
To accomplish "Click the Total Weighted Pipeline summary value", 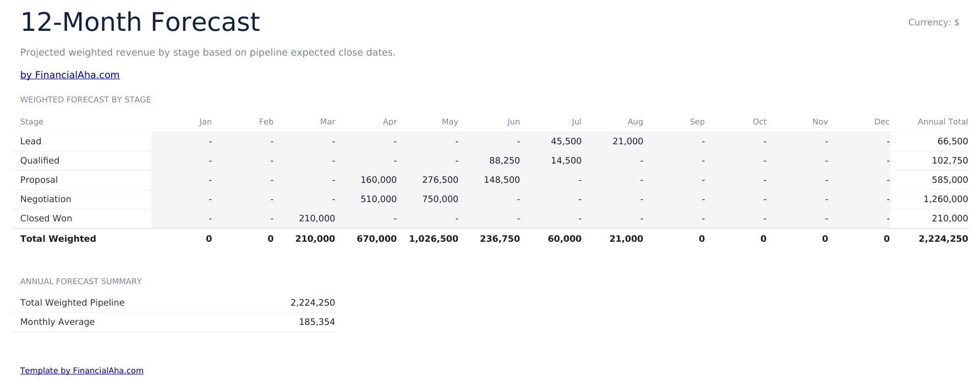I will pos(313,303).
